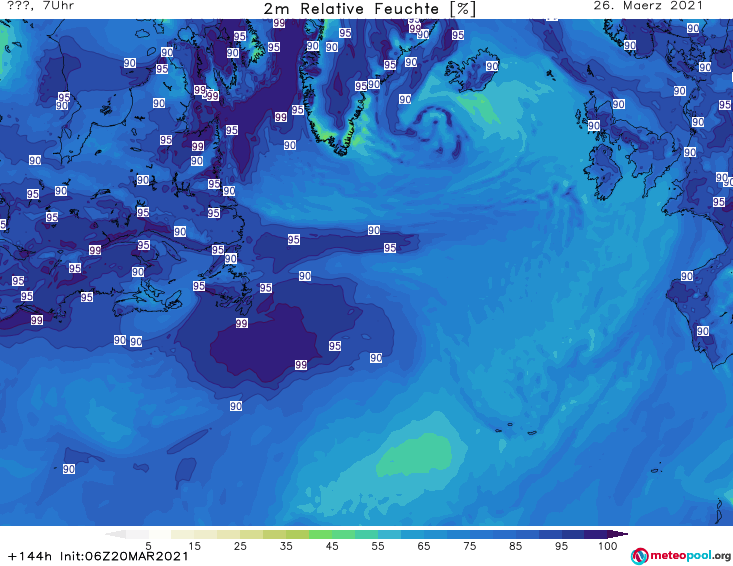Viewport: 733px width, 566px height.
Task: Click the '85' value on the color scale
Action: 515,546
